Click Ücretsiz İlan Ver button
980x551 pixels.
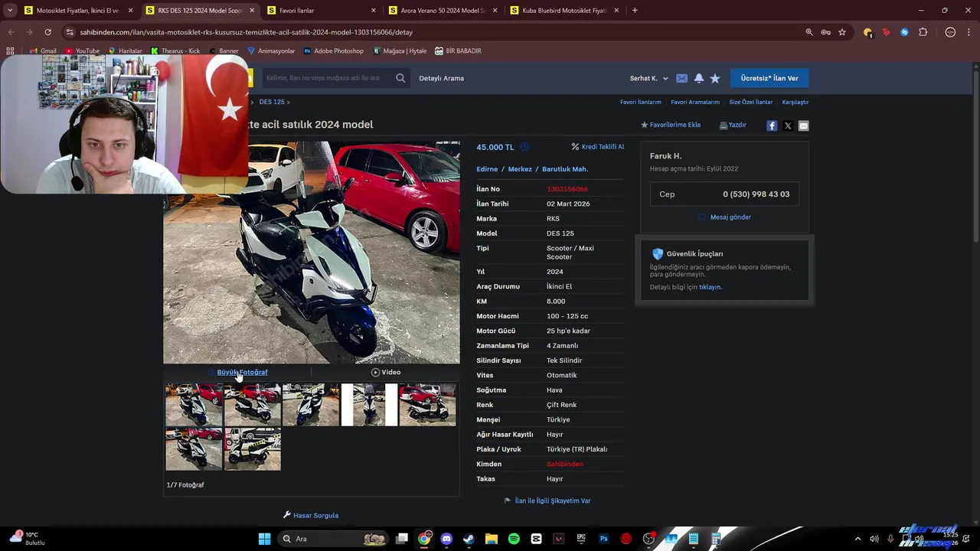pyautogui.click(x=769, y=78)
